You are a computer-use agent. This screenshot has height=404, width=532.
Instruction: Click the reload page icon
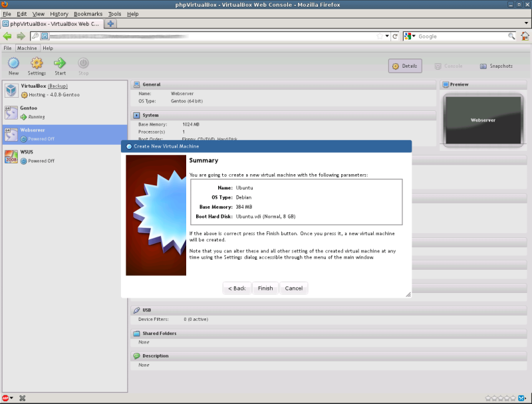pos(395,37)
